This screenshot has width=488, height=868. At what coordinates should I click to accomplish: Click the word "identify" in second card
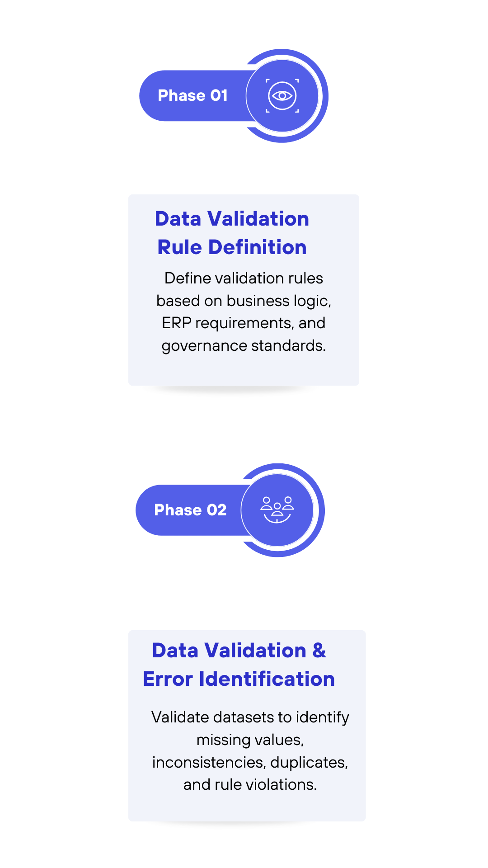tap(322, 717)
